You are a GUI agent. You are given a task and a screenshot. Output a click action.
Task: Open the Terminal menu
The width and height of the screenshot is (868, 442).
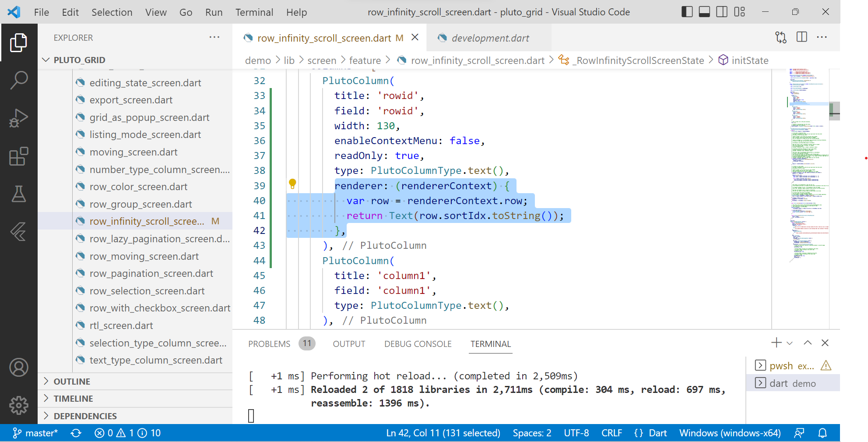click(254, 12)
